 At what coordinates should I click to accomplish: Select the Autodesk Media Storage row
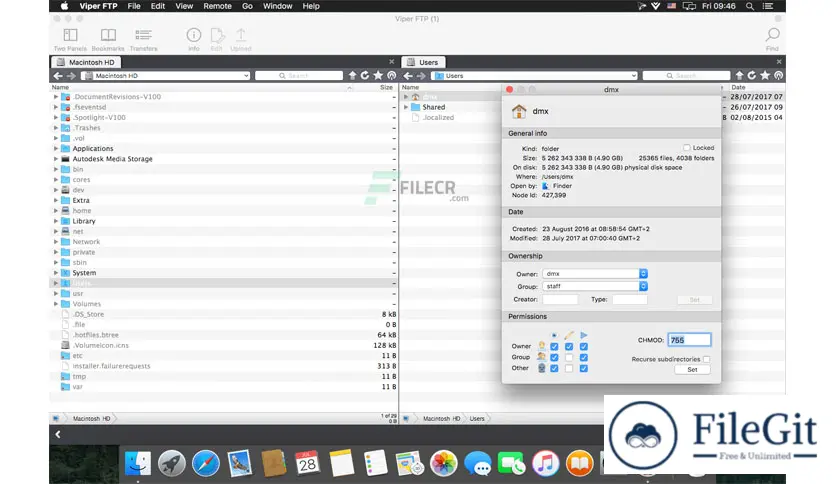[x=224, y=159]
